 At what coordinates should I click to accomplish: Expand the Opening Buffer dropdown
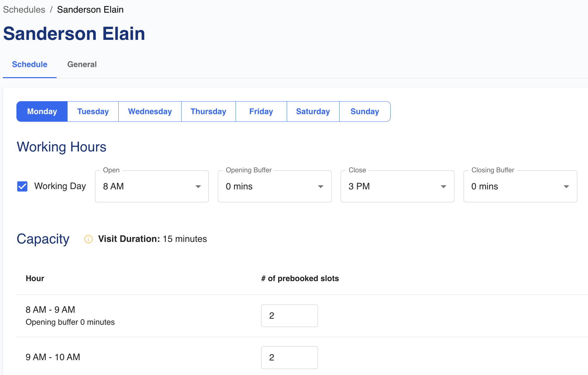point(274,187)
